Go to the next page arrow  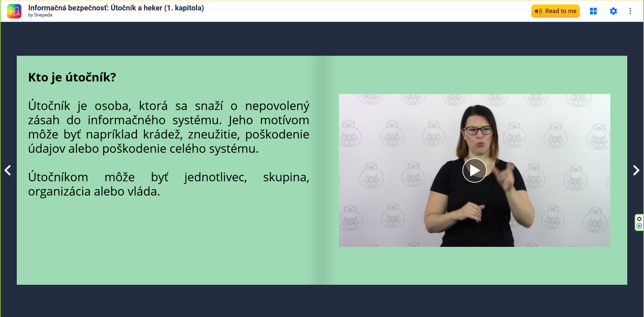point(636,170)
